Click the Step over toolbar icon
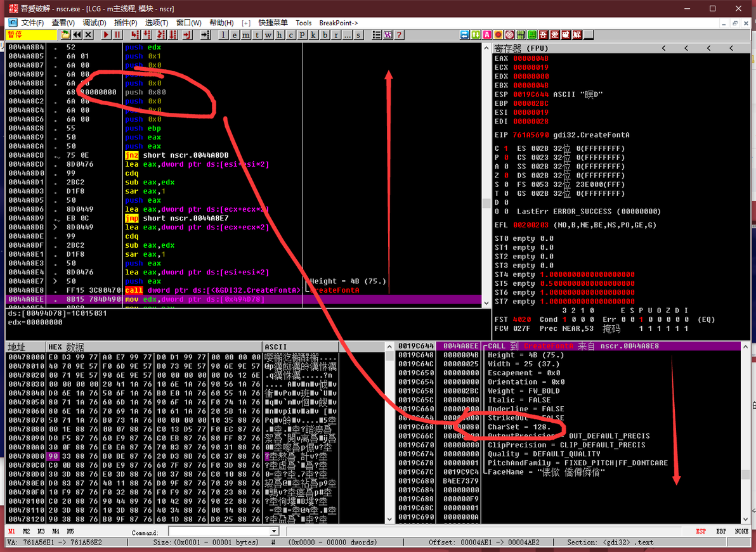 click(147, 35)
